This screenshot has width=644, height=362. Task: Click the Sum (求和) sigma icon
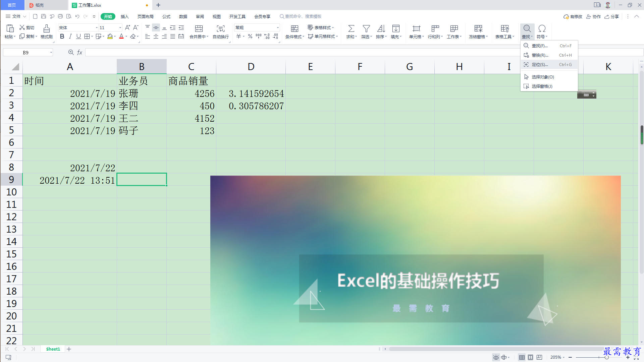coord(351,28)
